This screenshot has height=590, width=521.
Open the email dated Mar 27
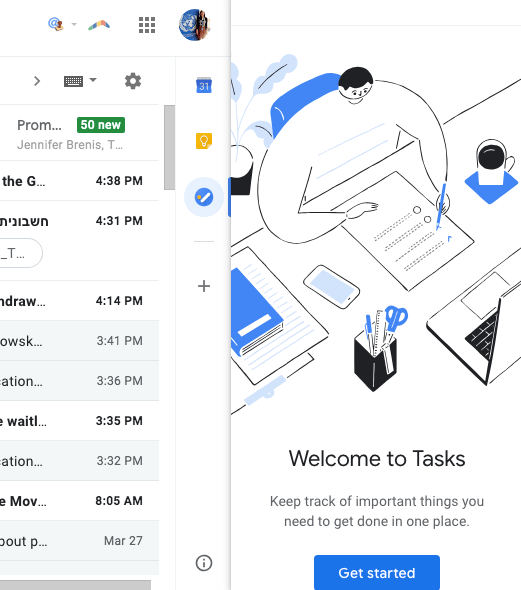click(x=79, y=541)
